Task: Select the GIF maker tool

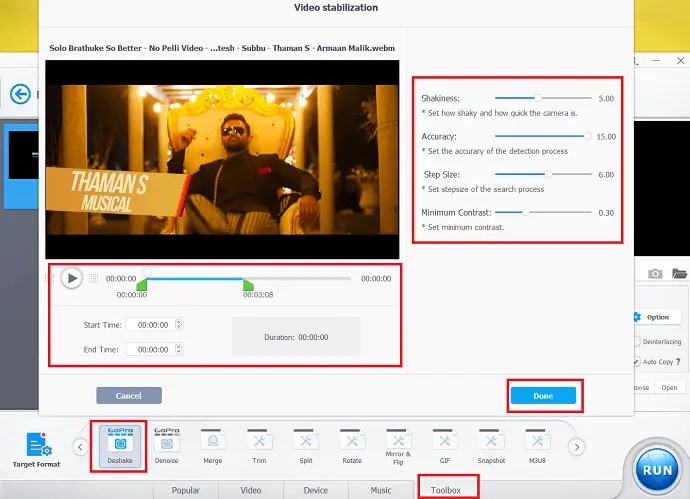Action: click(444, 441)
